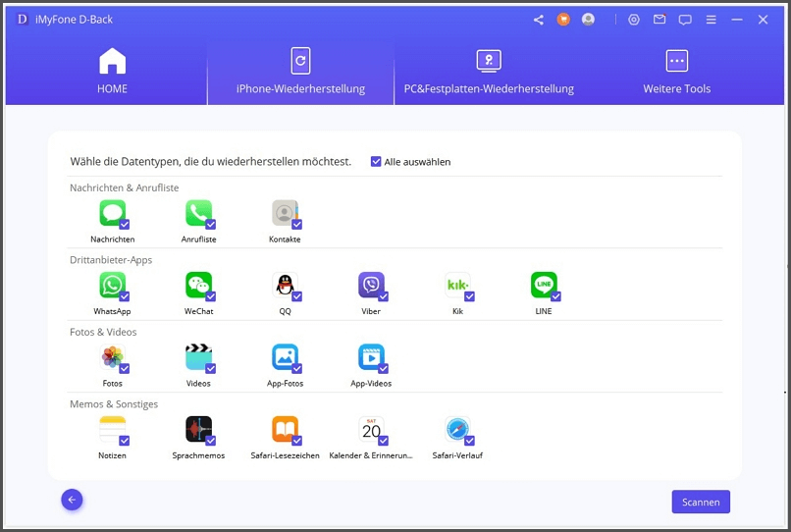Select the App-Videos play icon

(x=371, y=357)
